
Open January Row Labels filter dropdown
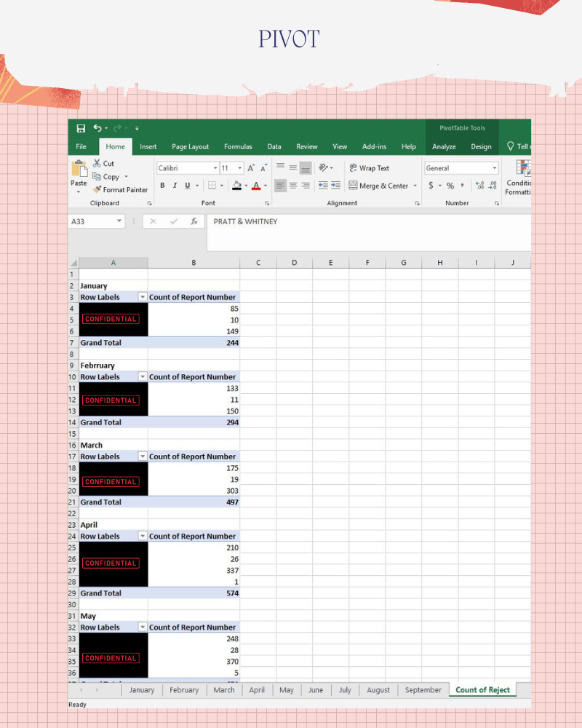pyautogui.click(x=143, y=297)
